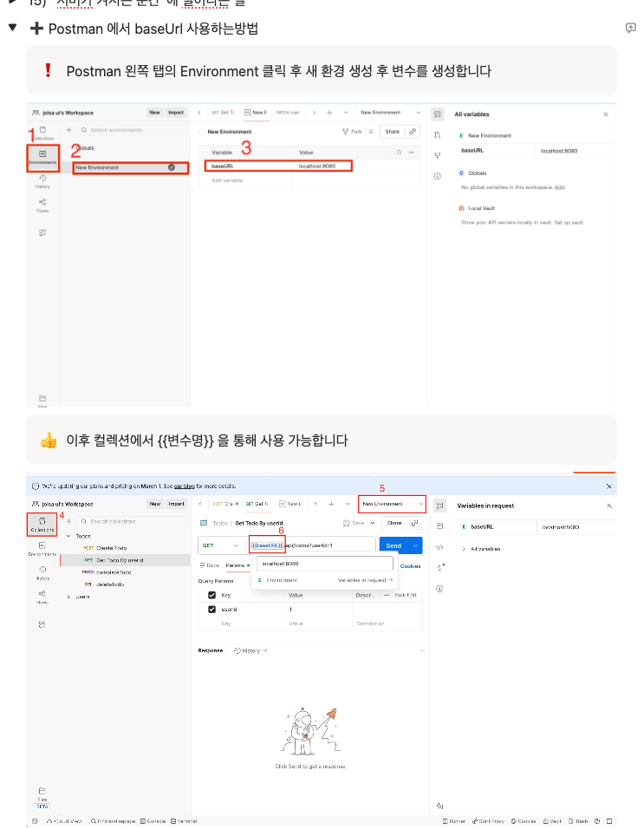Click Environments sidebar icon in upper Postman screenshot
Viewport: 644px width, 829px height.
coord(42,157)
